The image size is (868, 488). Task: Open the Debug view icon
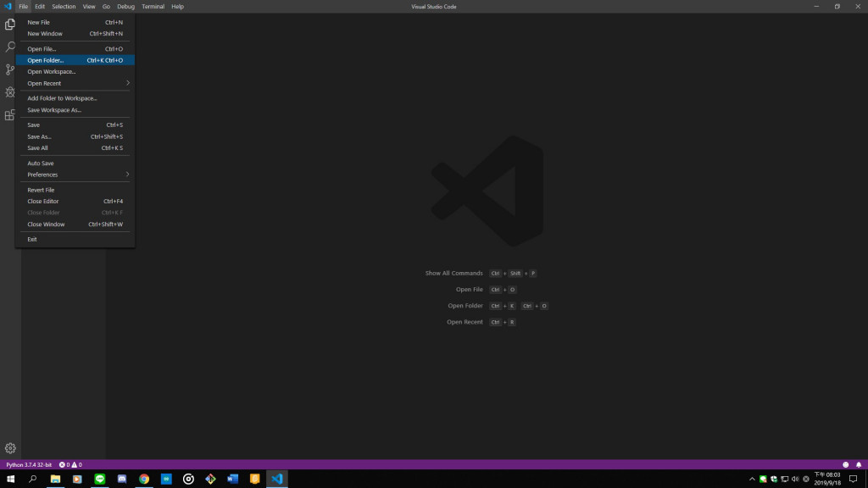pos(10,92)
